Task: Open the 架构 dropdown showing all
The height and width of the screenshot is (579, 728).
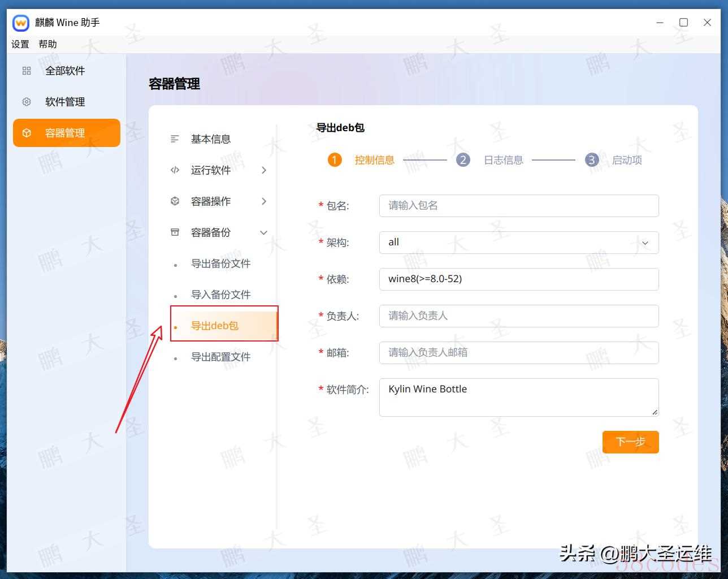Action: pyautogui.click(x=518, y=243)
